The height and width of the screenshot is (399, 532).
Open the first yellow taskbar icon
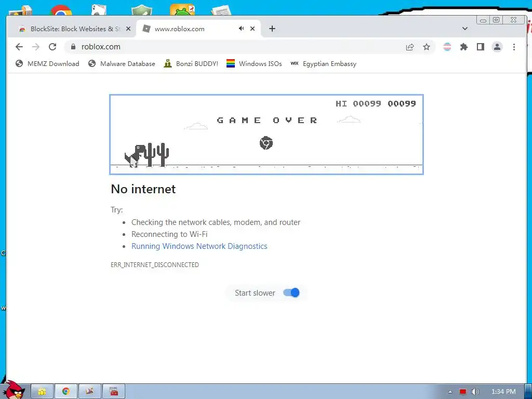point(42,392)
